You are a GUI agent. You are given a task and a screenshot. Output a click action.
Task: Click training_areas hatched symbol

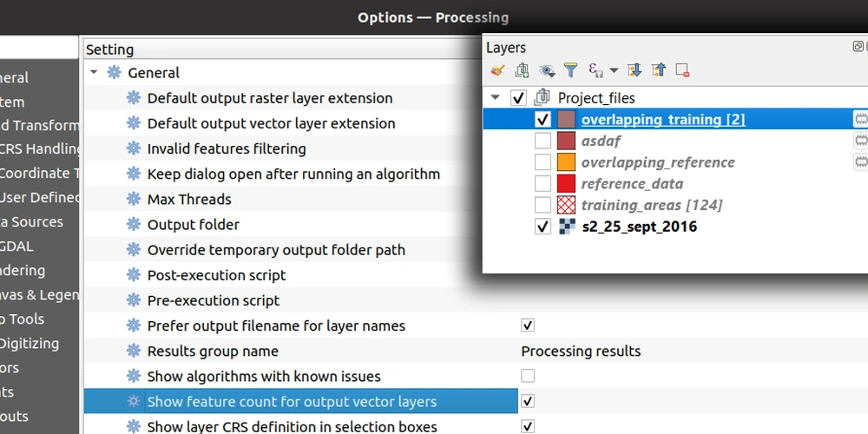click(566, 206)
